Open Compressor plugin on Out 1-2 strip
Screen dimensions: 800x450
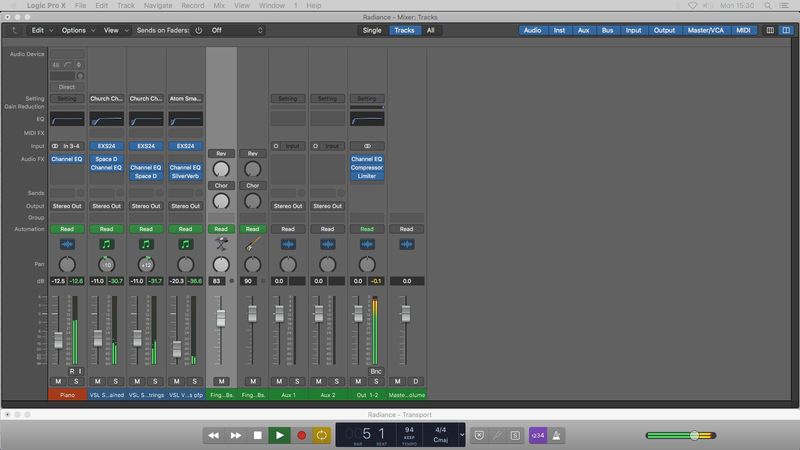(x=367, y=167)
